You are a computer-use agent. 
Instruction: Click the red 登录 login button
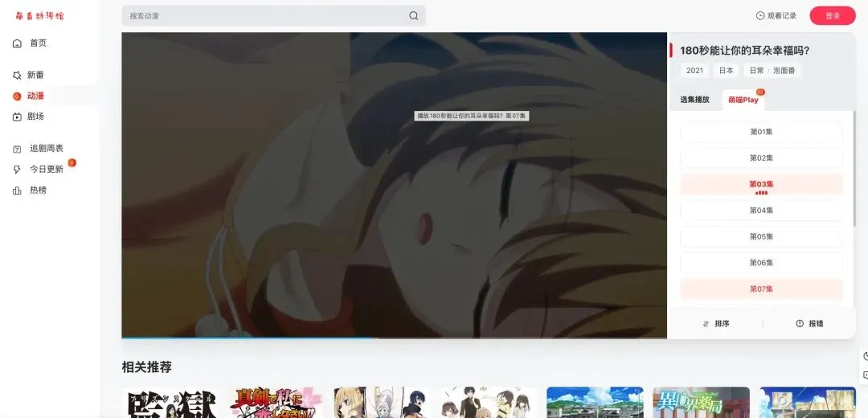(x=833, y=15)
